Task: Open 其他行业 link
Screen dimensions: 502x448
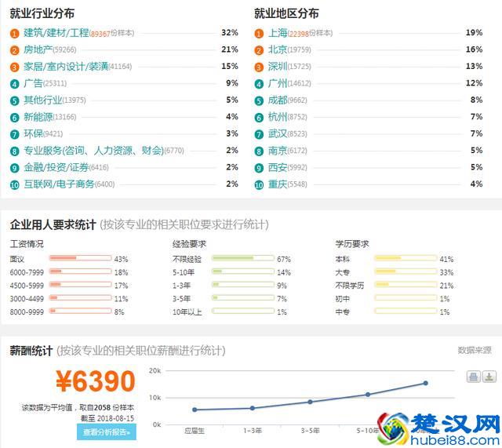Action: (x=43, y=100)
